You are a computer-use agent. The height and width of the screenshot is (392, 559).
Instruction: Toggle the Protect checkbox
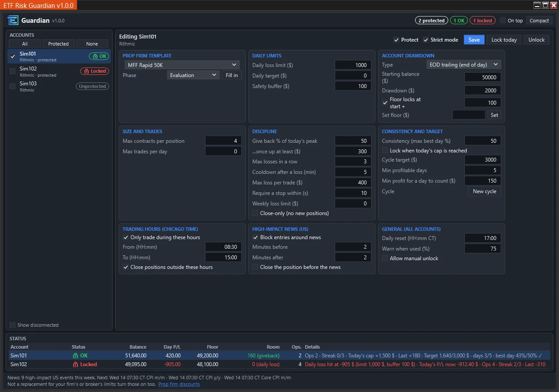pyautogui.click(x=396, y=40)
